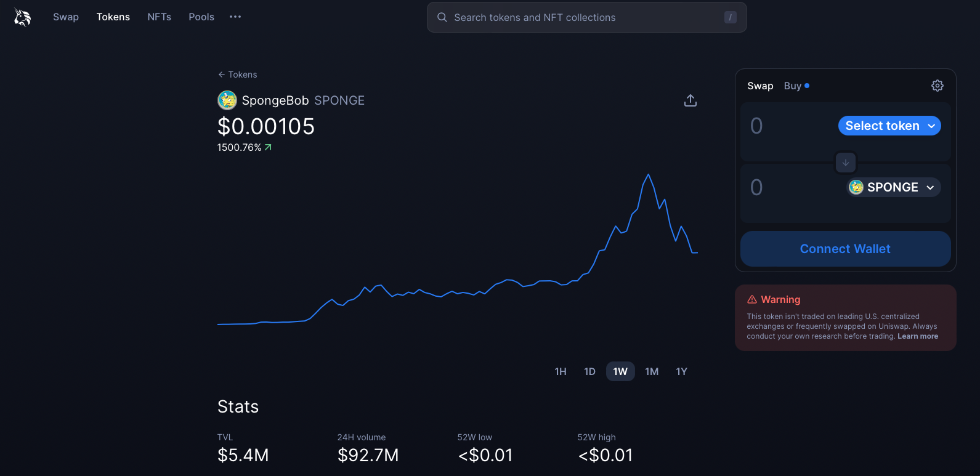
Task: Click the Learn more warning link
Action: click(918, 336)
